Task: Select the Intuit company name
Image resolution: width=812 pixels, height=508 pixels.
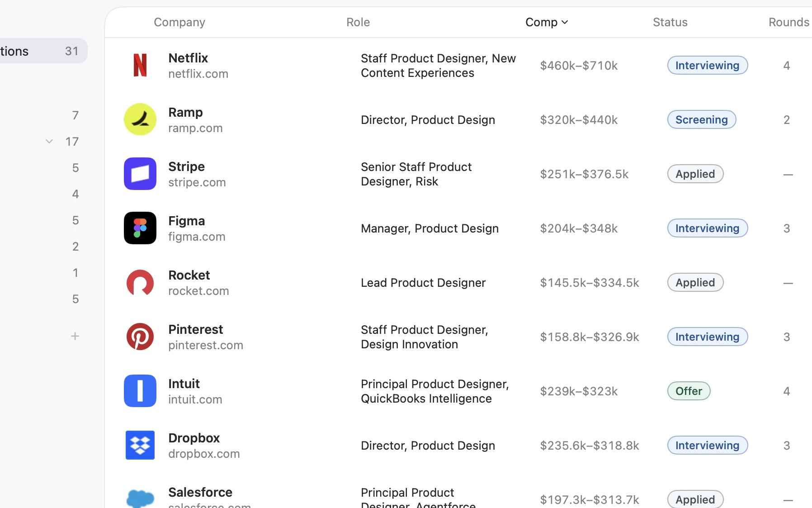Action: coord(184,384)
